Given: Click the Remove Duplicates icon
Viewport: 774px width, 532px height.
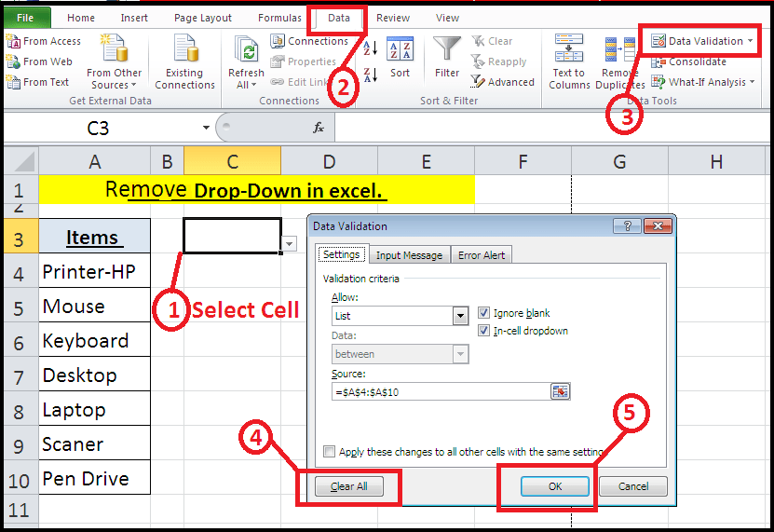Looking at the screenshot, I should [x=620, y=49].
